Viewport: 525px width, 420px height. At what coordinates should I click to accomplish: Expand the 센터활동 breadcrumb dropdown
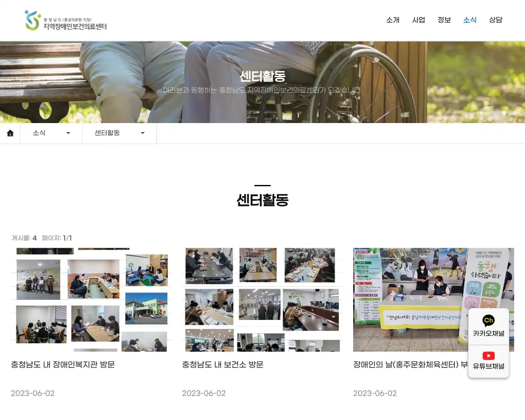click(x=119, y=133)
